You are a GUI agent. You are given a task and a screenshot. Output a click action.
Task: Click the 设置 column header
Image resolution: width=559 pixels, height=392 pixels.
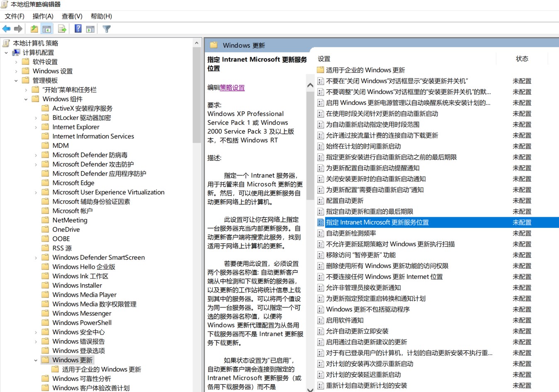(324, 59)
